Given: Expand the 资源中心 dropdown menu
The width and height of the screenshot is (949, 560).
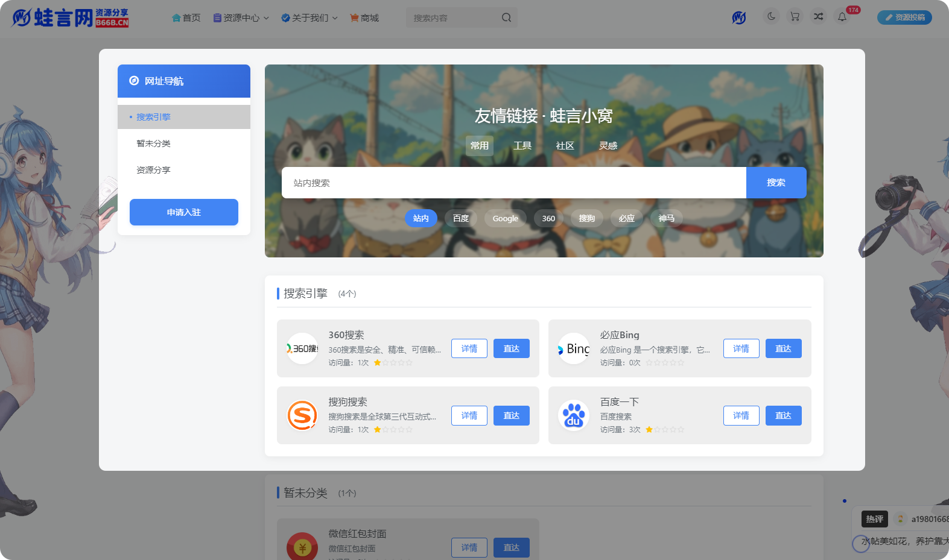Looking at the screenshot, I should coord(241,18).
